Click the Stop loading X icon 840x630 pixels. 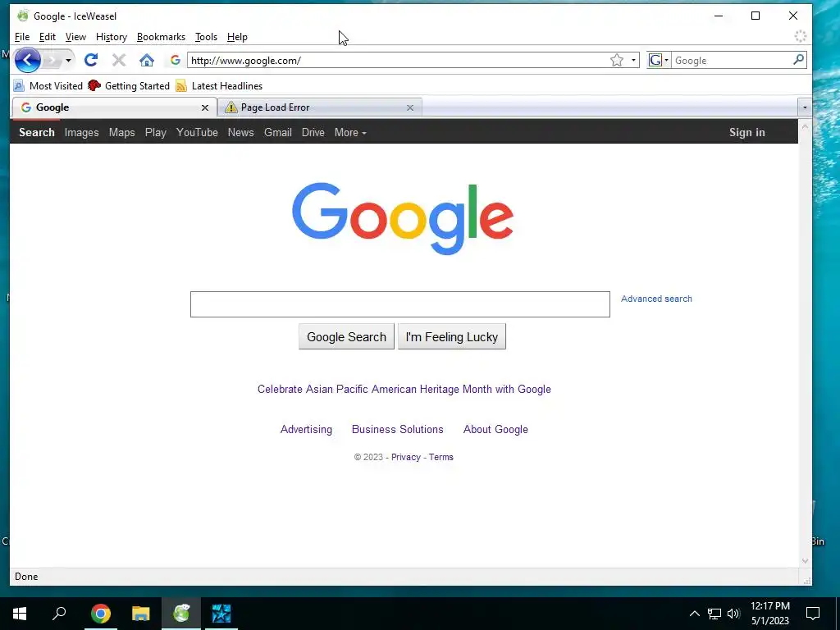click(119, 60)
